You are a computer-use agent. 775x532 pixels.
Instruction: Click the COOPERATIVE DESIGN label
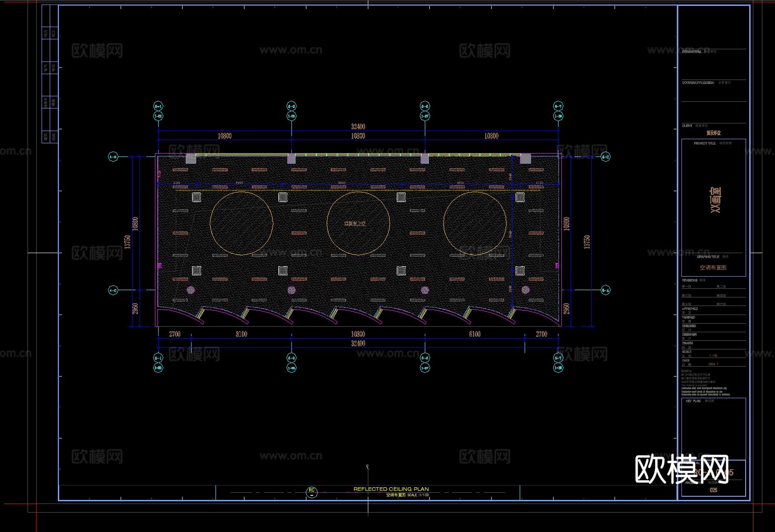pyautogui.click(x=698, y=83)
